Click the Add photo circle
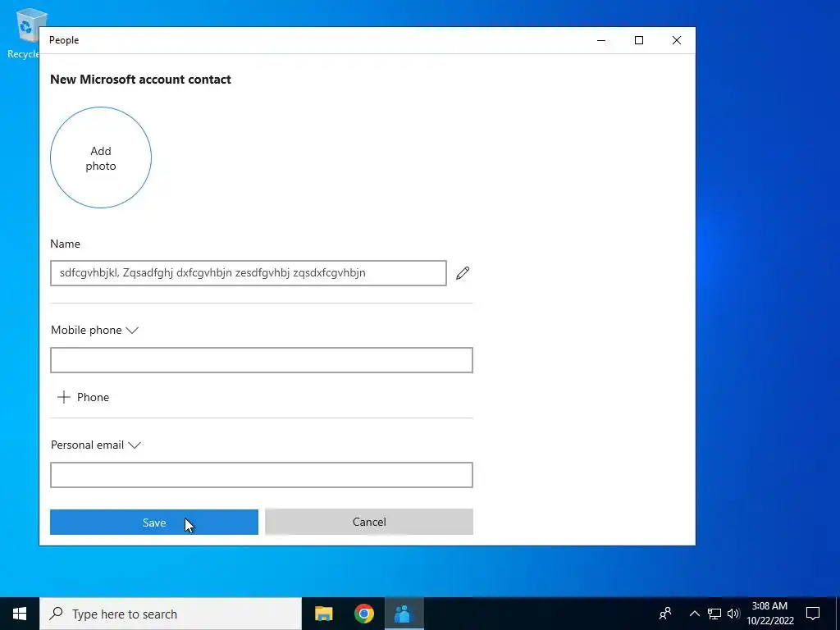Image resolution: width=840 pixels, height=630 pixels. tap(101, 157)
